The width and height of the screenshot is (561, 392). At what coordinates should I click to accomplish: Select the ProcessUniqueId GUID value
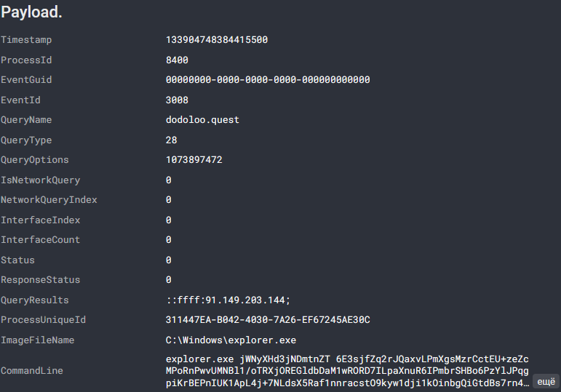click(268, 320)
